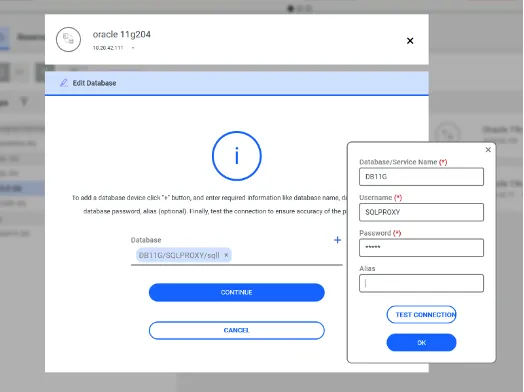Image resolution: width=524 pixels, height=392 pixels.
Task: Click the plus icon to add a database
Action: coord(338,240)
